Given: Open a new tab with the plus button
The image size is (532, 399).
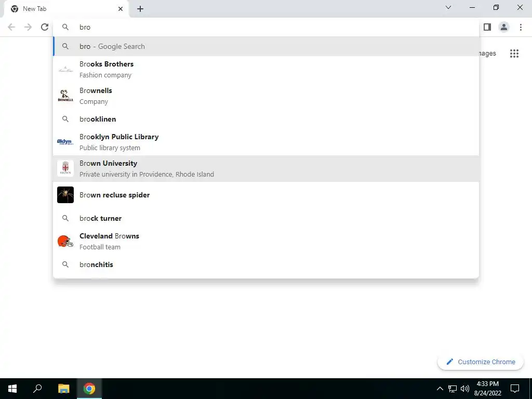Looking at the screenshot, I should [x=140, y=9].
